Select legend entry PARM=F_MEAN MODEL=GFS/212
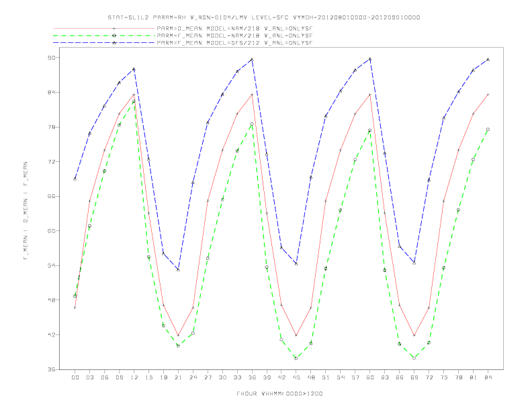Image resolution: width=532 pixels, height=411 pixels. click(235, 43)
